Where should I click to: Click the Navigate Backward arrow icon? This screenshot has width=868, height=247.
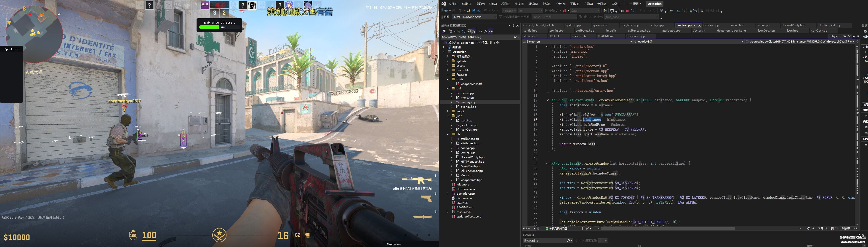click(x=446, y=11)
